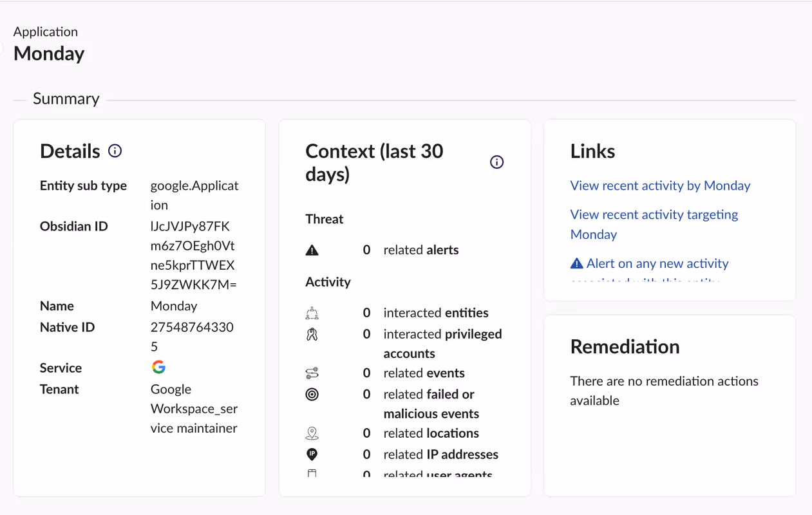
Task: Click the related alerts warning triangle icon
Action: [312, 250]
